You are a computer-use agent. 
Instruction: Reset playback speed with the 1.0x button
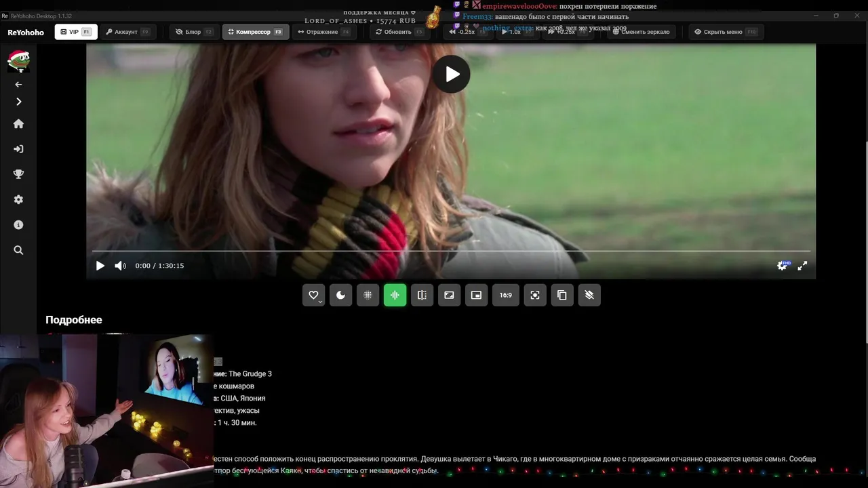click(517, 32)
